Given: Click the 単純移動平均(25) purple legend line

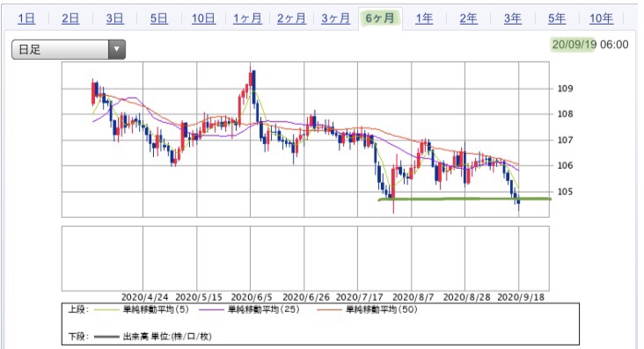Looking at the screenshot, I should coord(211,309).
